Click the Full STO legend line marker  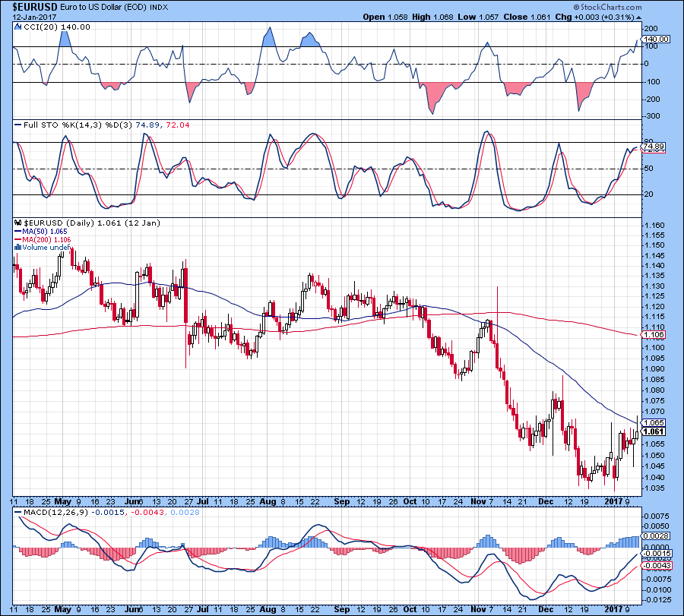tap(18, 125)
